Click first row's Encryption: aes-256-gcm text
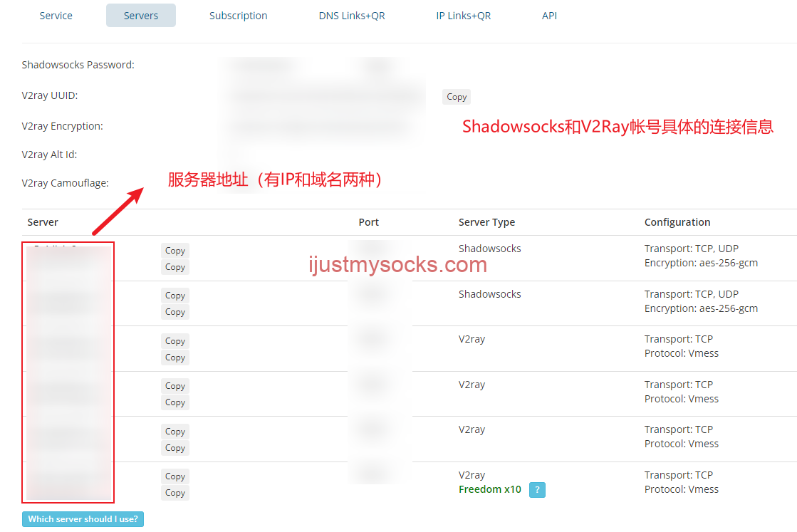This screenshot has width=797, height=532. tap(701, 263)
